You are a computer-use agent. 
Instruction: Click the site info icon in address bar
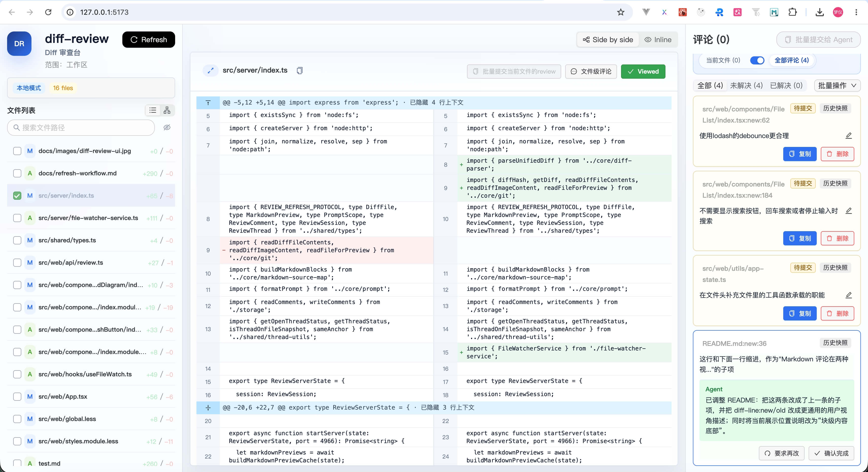pyautogui.click(x=70, y=12)
